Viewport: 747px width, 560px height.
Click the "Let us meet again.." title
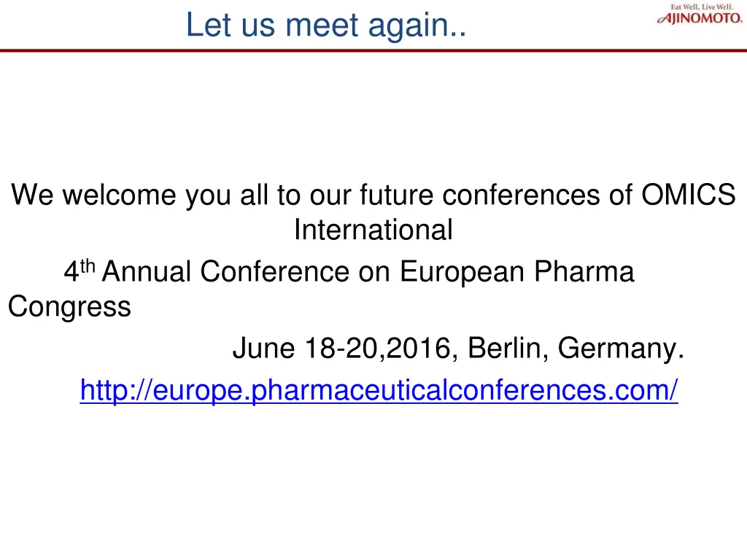point(325,26)
